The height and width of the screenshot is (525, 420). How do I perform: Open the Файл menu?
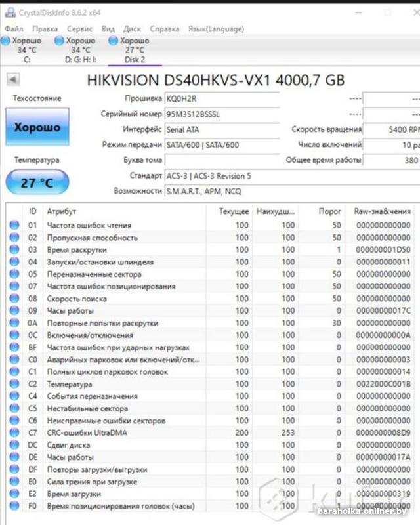coord(14,29)
